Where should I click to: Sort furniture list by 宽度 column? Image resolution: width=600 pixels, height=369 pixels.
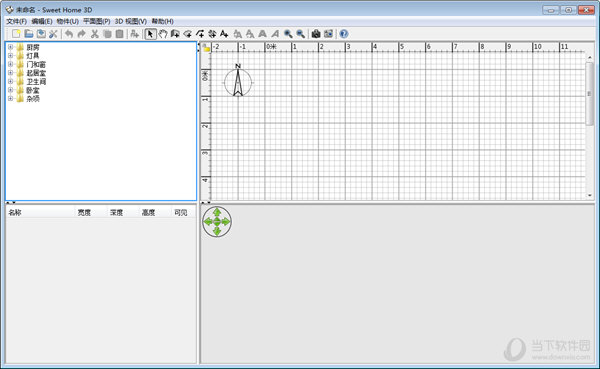(91, 212)
